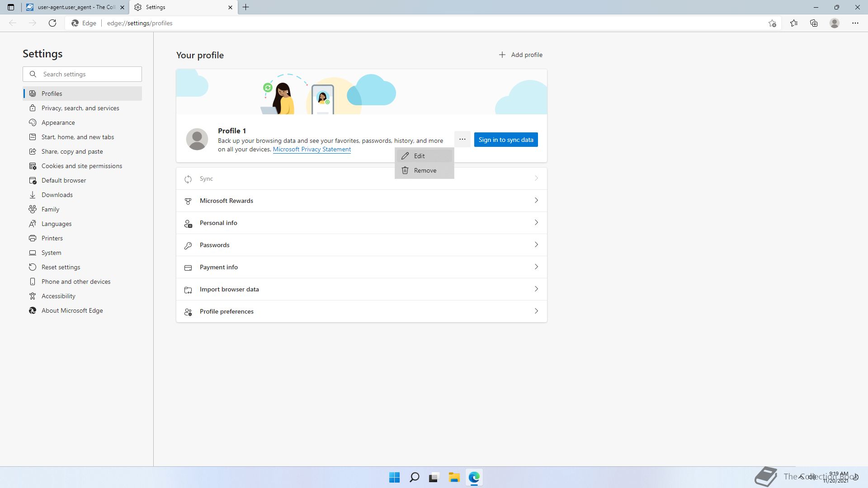
Task: Open a new tab
Action: pyautogui.click(x=246, y=7)
